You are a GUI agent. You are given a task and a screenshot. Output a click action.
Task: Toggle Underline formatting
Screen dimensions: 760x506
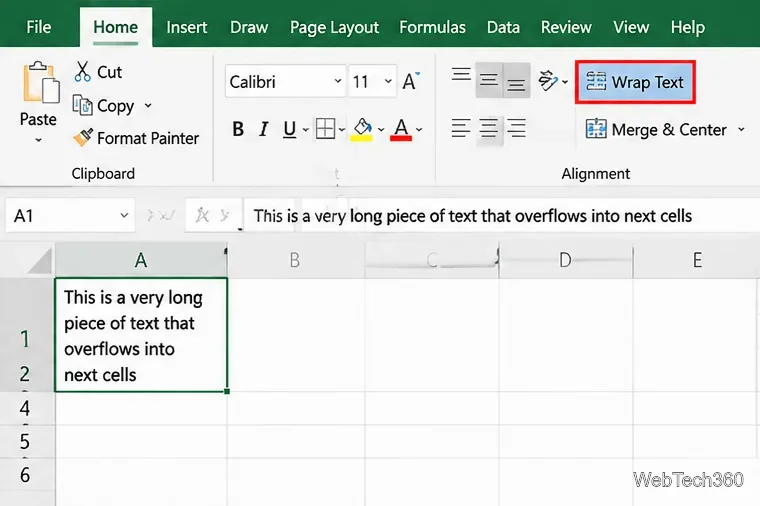click(x=290, y=129)
